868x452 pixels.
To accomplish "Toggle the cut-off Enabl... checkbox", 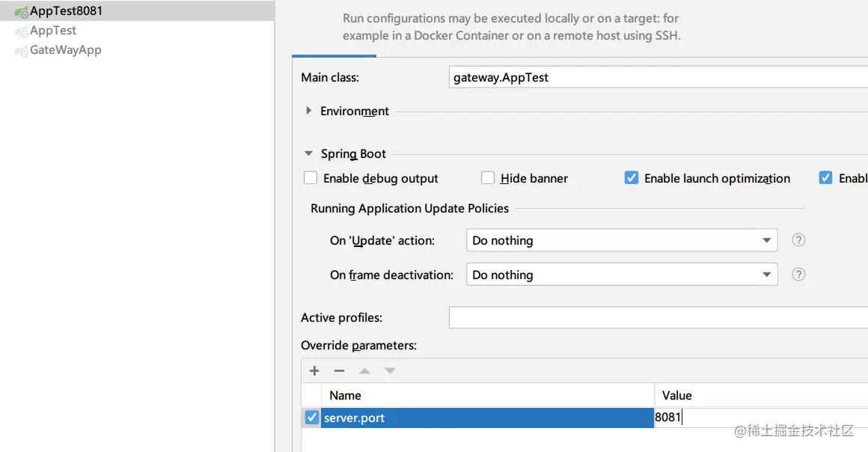I will [825, 178].
